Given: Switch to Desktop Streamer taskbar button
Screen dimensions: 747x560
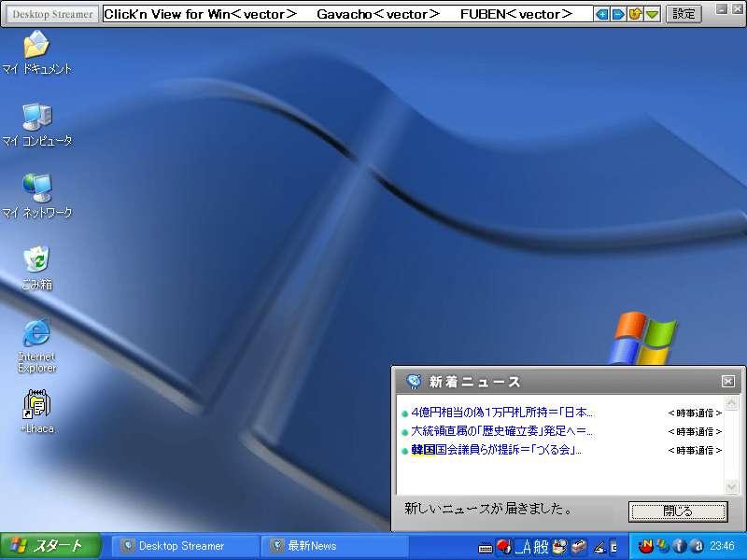Looking at the screenshot, I should click(186, 546).
